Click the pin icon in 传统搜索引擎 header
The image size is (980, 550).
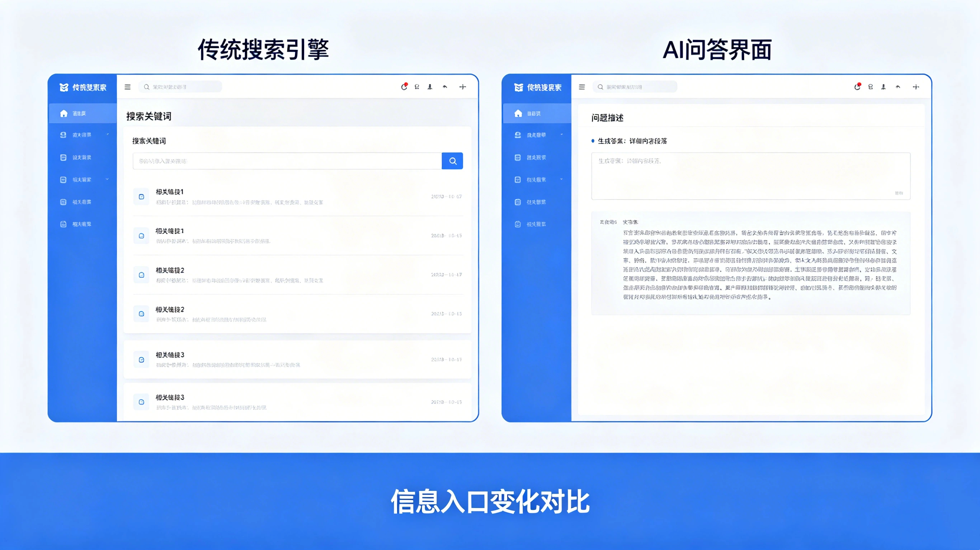click(x=430, y=87)
